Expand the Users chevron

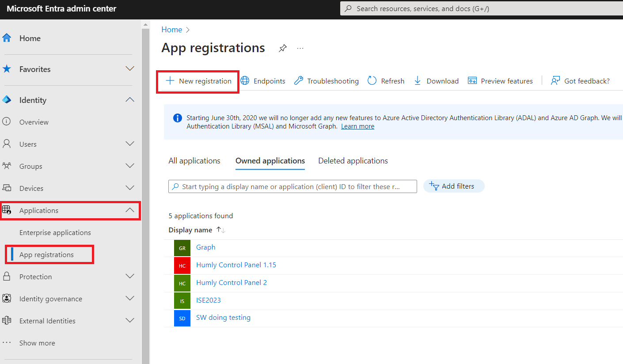[130, 144]
